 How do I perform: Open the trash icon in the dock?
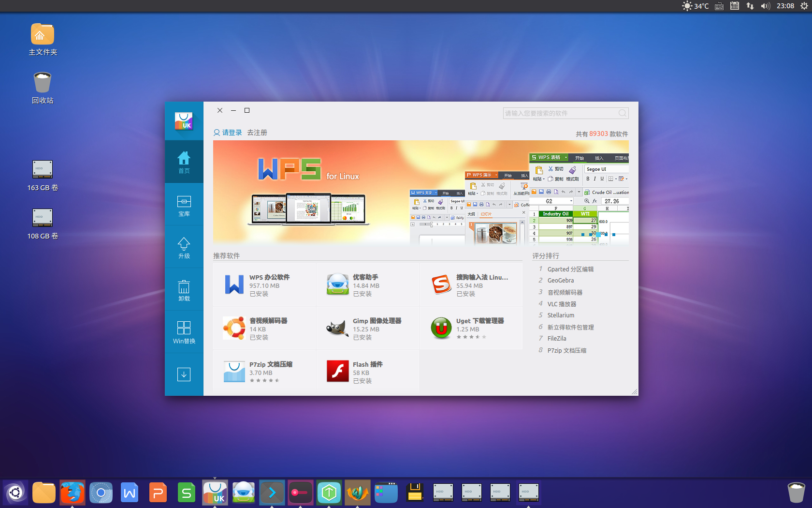(x=796, y=493)
